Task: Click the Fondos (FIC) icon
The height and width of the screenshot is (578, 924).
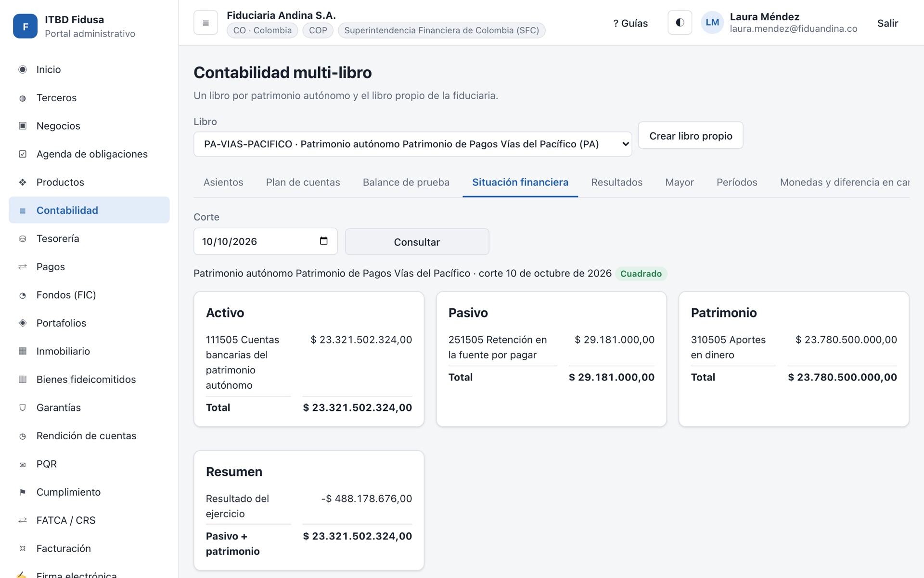Action: click(23, 295)
